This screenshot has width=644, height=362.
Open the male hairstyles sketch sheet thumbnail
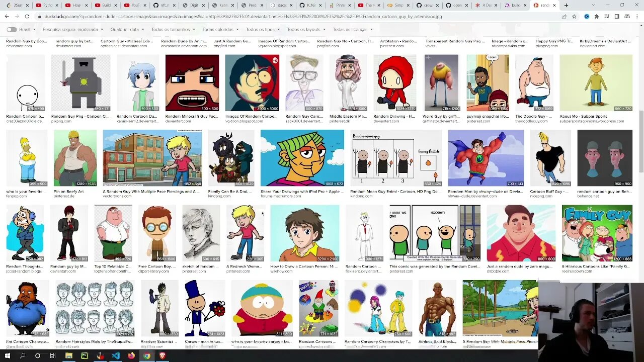(x=95, y=308)
